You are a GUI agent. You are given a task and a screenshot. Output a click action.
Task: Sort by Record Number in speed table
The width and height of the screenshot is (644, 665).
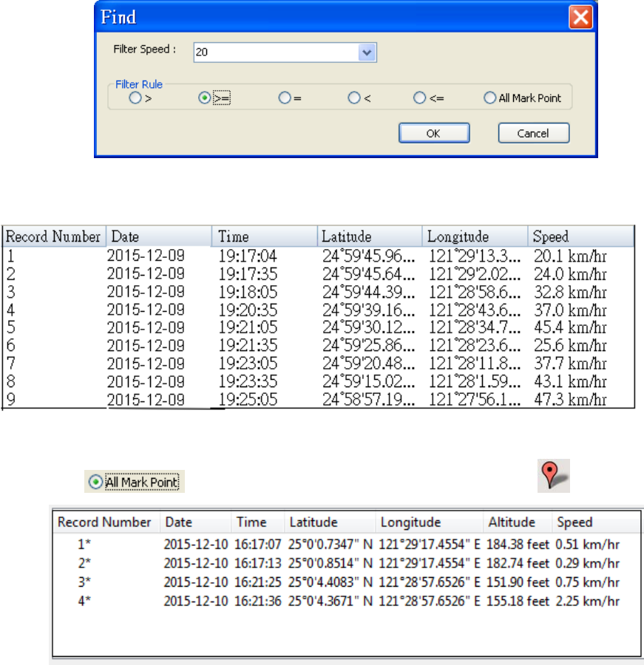pos(53,236)
